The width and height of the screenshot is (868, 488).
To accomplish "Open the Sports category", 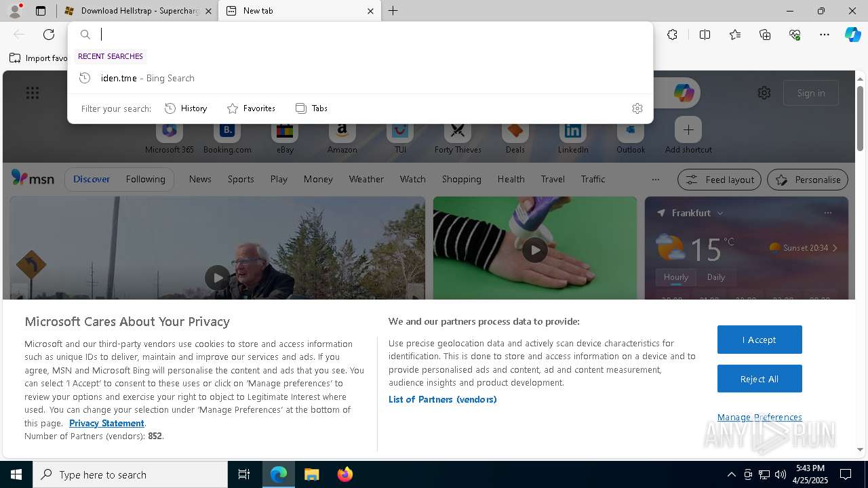I will coord(241,179).
